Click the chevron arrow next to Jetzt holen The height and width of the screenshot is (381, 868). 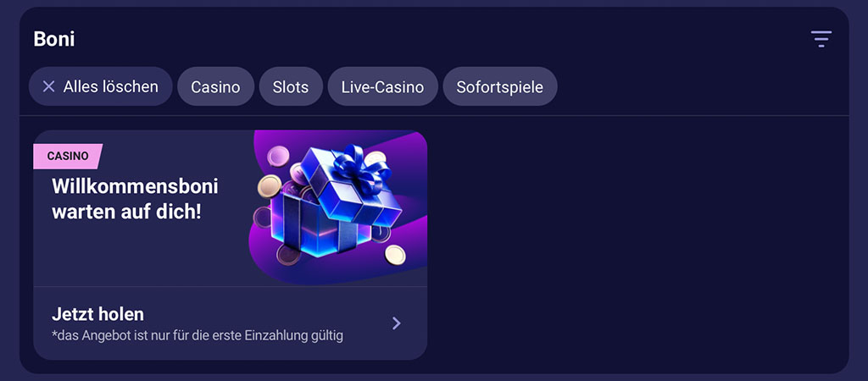tap(397, 323)
